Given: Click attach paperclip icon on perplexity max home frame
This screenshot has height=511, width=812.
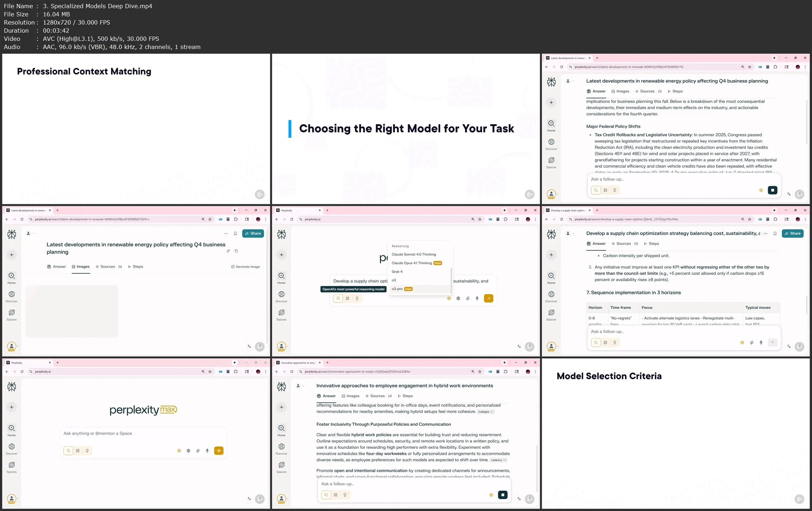Looking at the screenshot, I should 198,451.
